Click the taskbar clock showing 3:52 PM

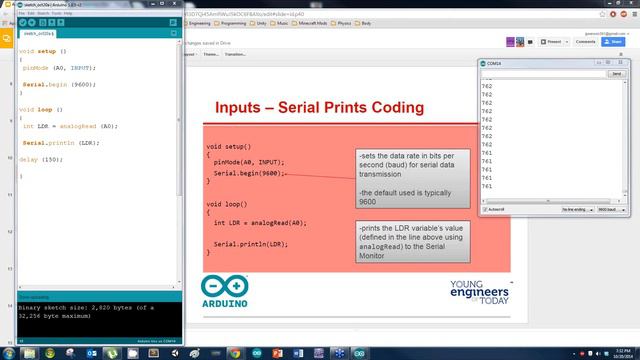click(623, 353)
